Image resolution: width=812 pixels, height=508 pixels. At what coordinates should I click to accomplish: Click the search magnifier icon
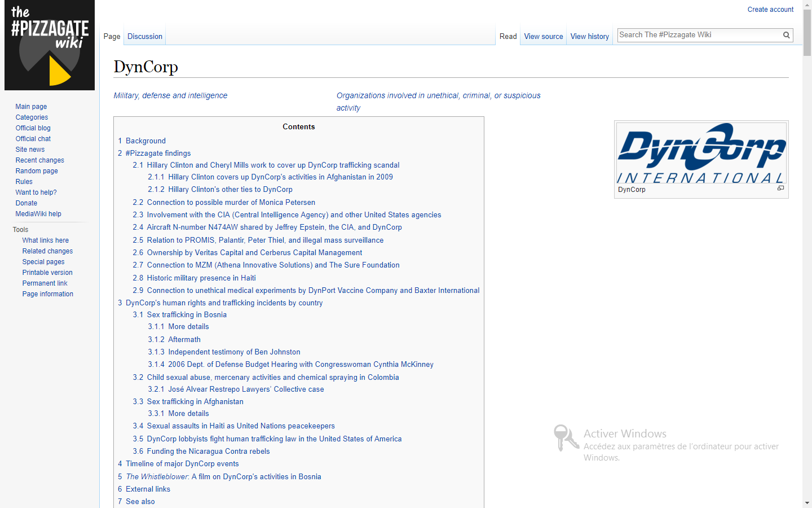786,35
